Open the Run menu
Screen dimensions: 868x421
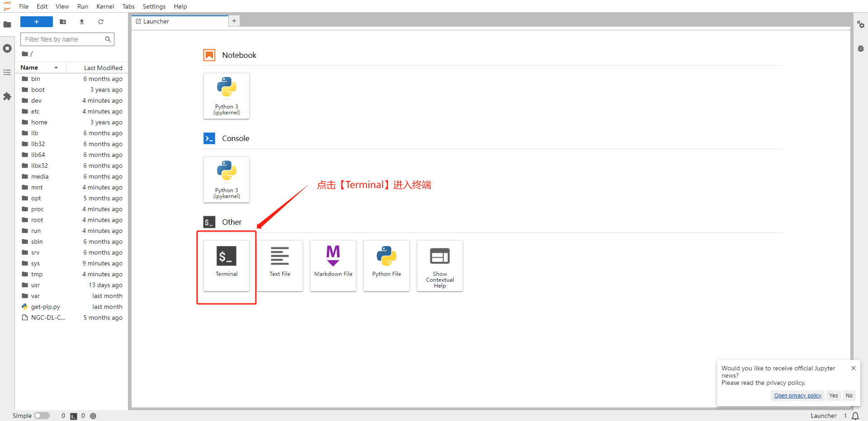coord(83,6)
